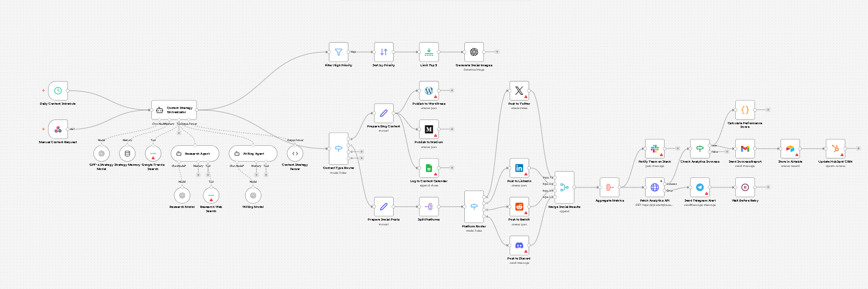
Task: Open the Generate Social Images OpenAI node
Action: pyautogui.click(x=474, y=52)
